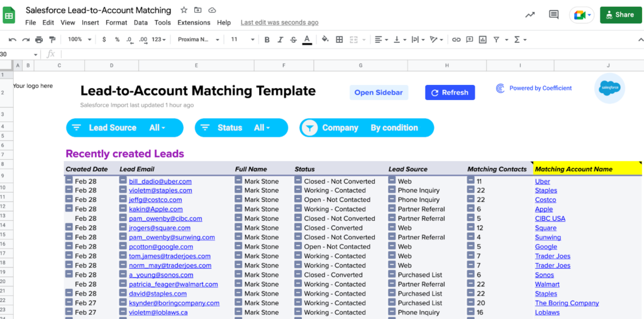This screenshot has width=644, height=319.
Task: Open the Format menu
Action: pos(116,23)
